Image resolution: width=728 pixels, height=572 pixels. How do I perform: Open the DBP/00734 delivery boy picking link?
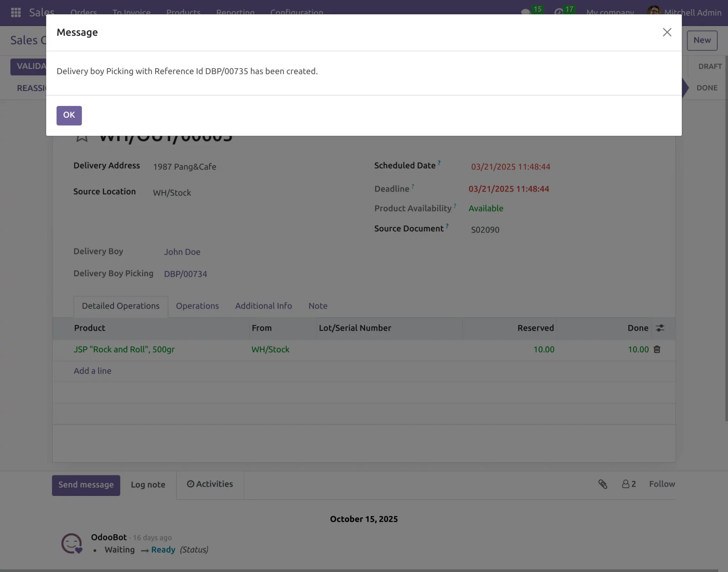pos(185,274)
